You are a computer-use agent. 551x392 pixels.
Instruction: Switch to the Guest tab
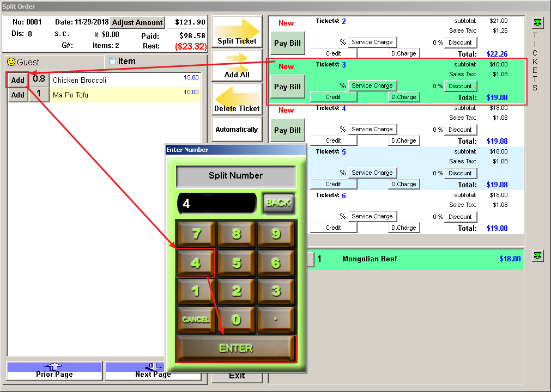tap(54, 62)
